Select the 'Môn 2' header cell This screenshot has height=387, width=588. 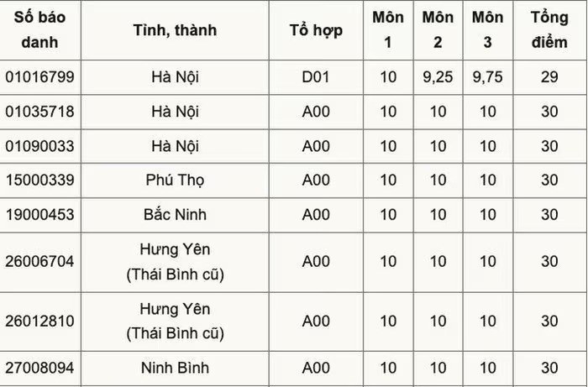point(438,29)
